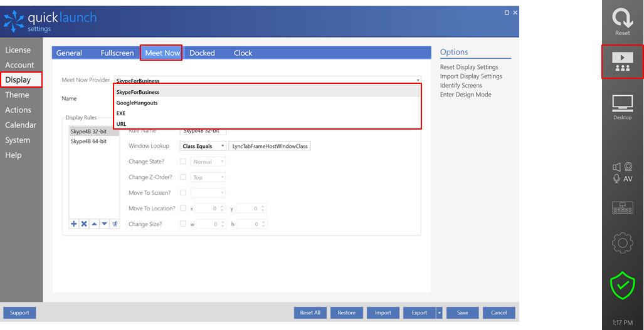Add a new display rule with plus

click(x=73, y=224)
